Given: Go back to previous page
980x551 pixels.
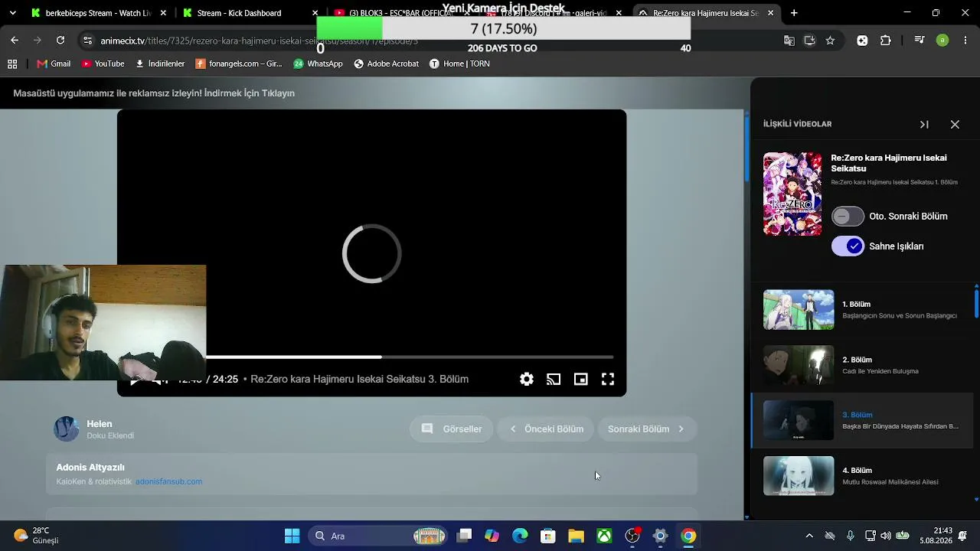Looking at the screenshot, I should click(x=15, y=41).
